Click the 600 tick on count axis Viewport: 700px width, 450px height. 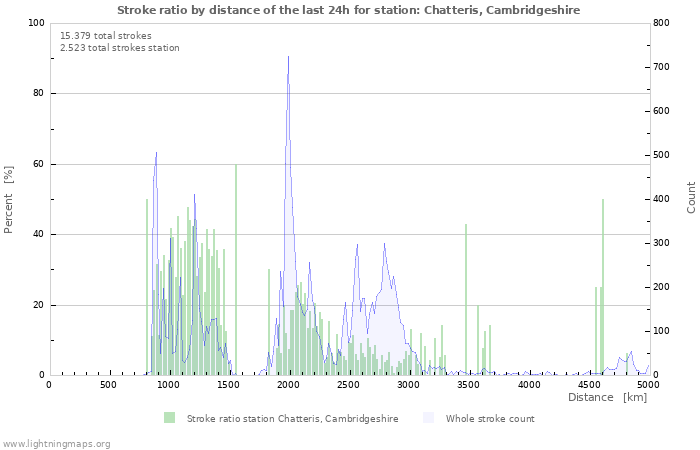(x=661, y=111)
